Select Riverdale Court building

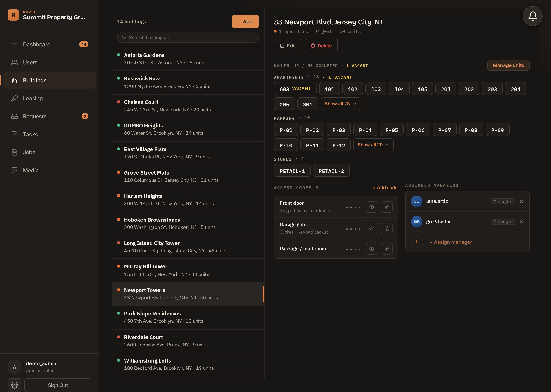188,341
